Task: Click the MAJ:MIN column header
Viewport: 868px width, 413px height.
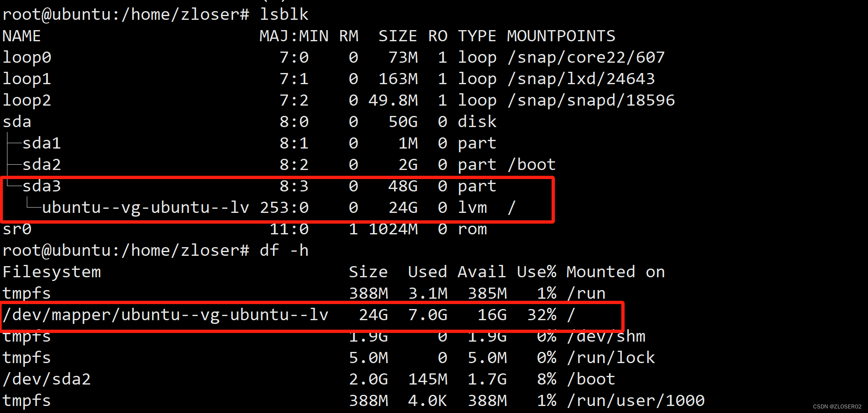Action: click(294, 36)
